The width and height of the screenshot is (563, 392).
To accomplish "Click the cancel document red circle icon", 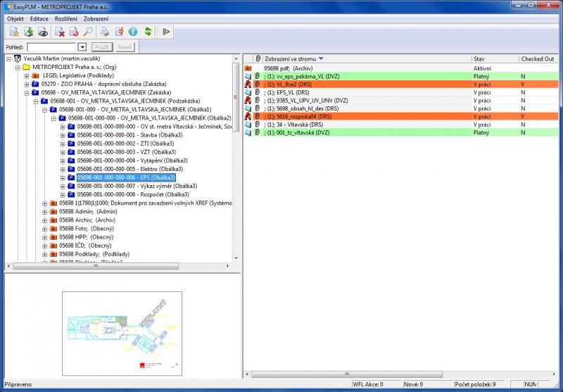I will pyautogui.click(x=74, y=32).
